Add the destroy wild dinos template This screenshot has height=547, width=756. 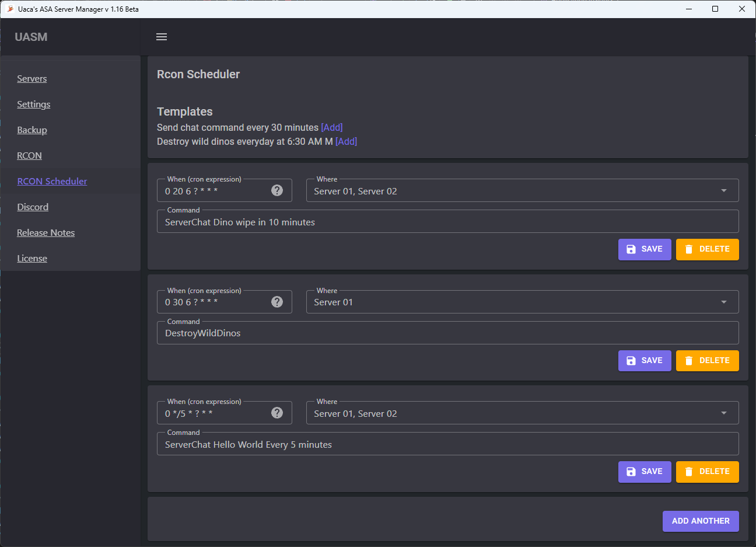(x=346, y=141)
